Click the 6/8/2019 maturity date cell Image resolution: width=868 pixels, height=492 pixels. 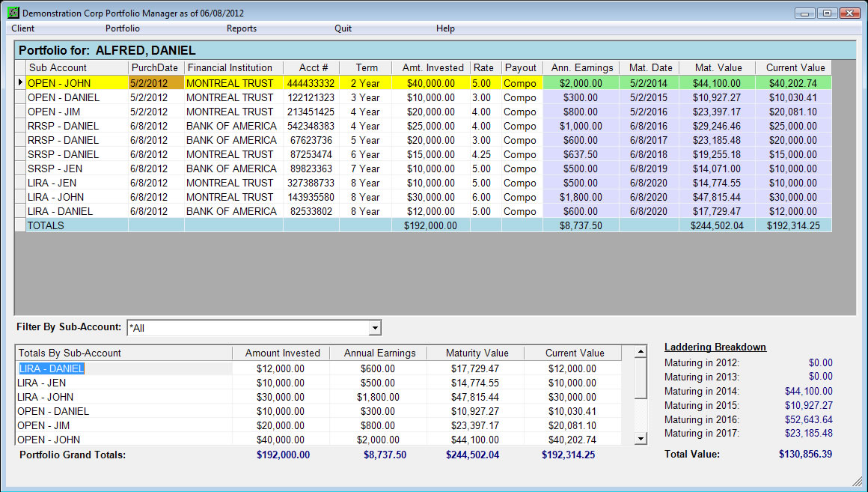649,168
